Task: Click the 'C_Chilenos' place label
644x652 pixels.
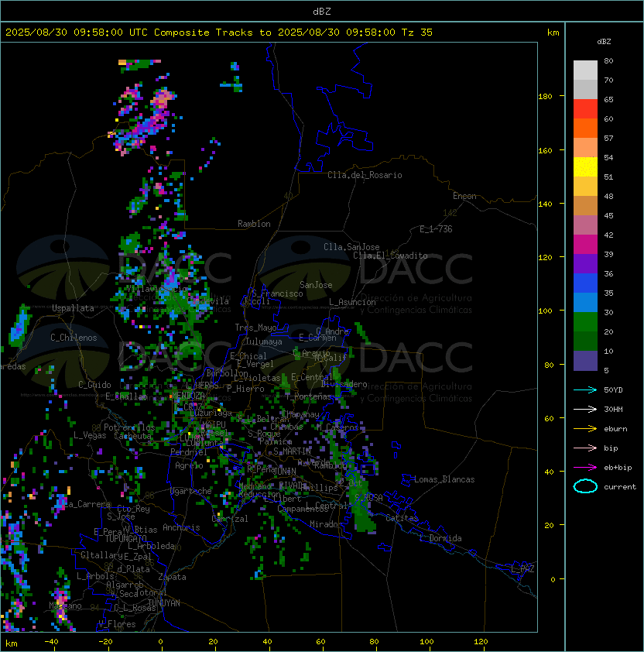Action: point(74,338)
